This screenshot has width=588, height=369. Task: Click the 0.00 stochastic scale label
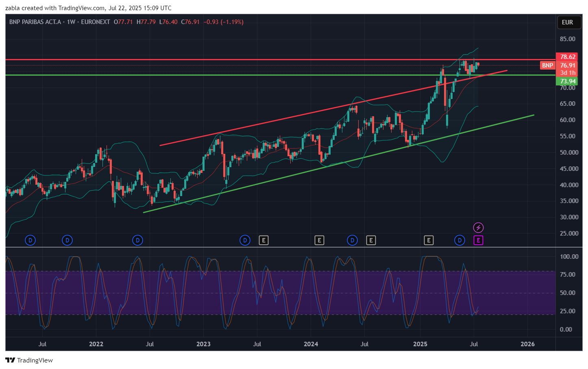tap(566, 330)
